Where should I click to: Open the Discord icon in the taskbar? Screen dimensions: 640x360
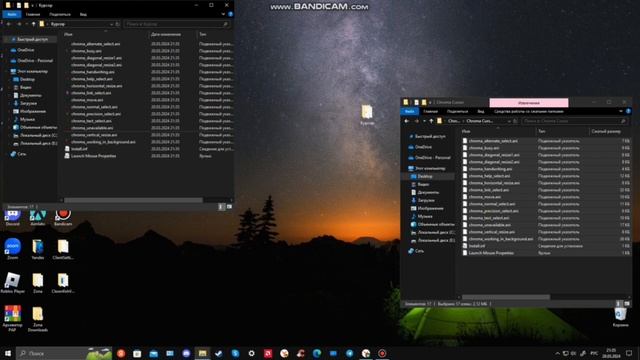186,353
